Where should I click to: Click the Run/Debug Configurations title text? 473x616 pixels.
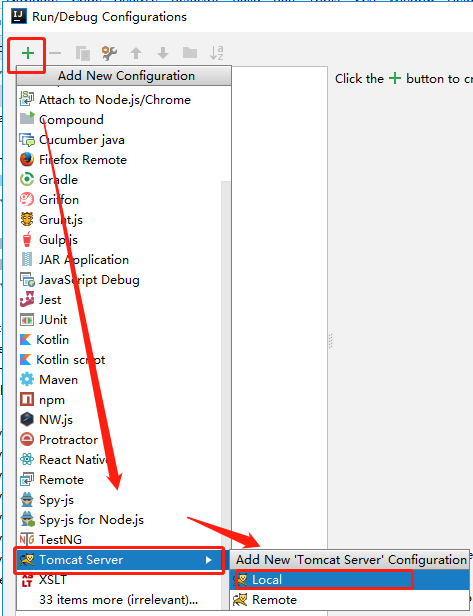pyautogui.click(x=109, y=17)
